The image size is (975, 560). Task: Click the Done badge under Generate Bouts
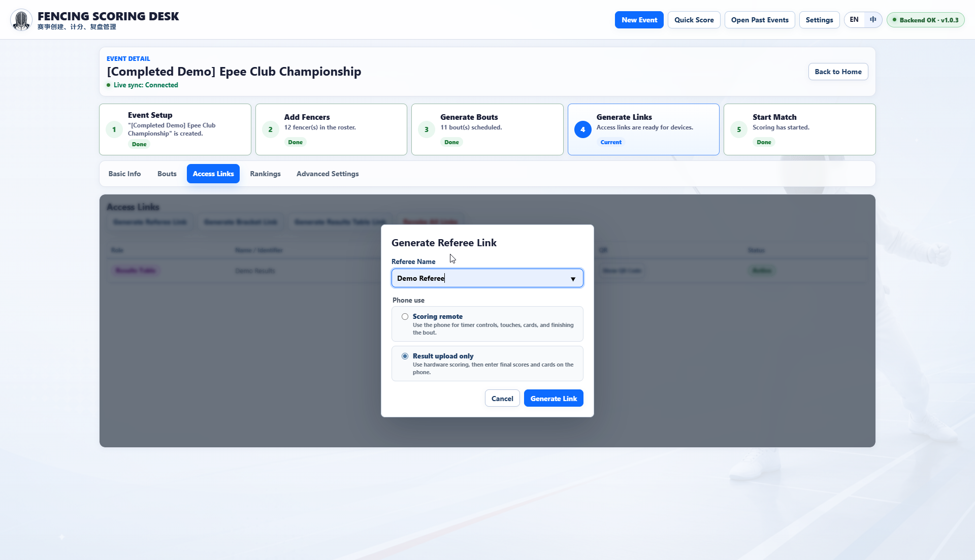coord(451,142)
